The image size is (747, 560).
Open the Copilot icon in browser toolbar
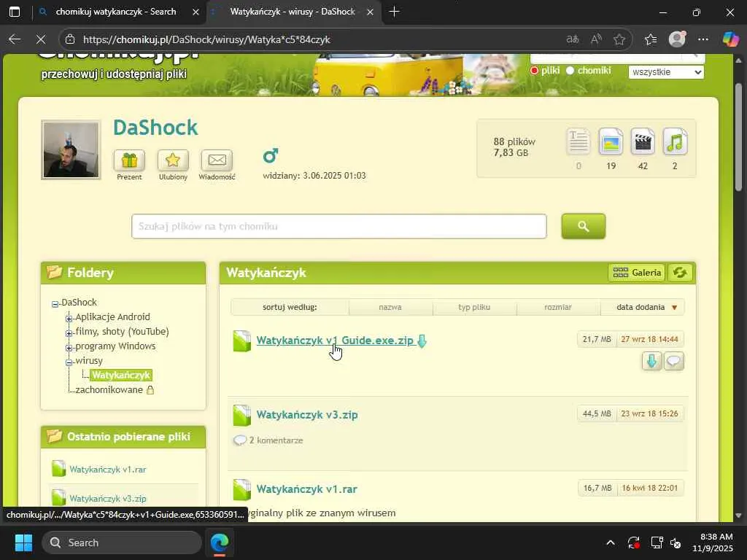point(730,39)
